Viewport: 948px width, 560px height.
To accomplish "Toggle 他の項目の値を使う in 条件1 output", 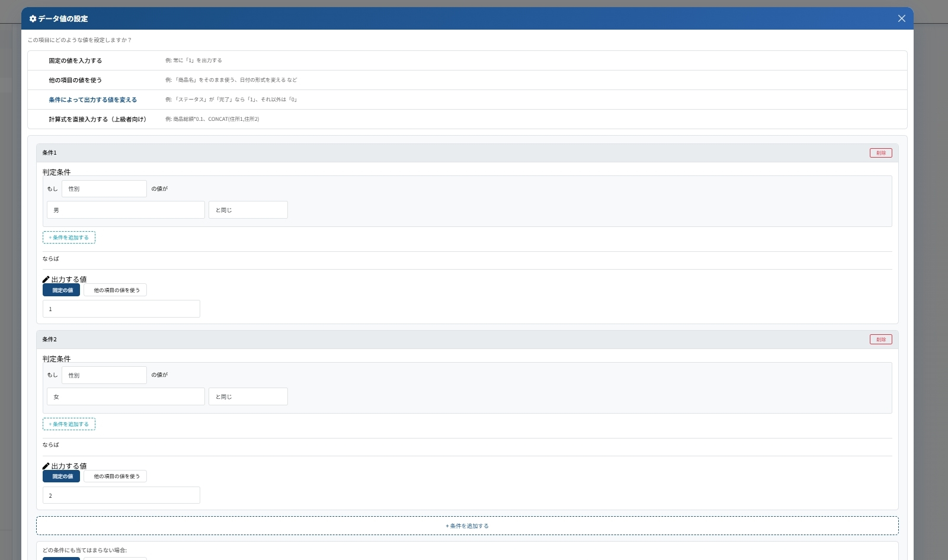I will pyautogui.click(x=115, y=290).
